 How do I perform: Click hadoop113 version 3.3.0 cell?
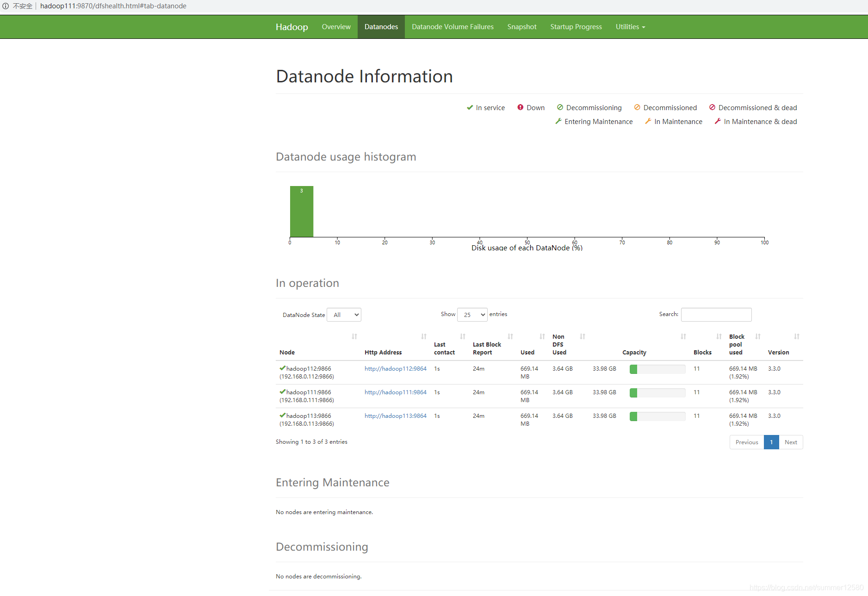click(x=774, y=416)
